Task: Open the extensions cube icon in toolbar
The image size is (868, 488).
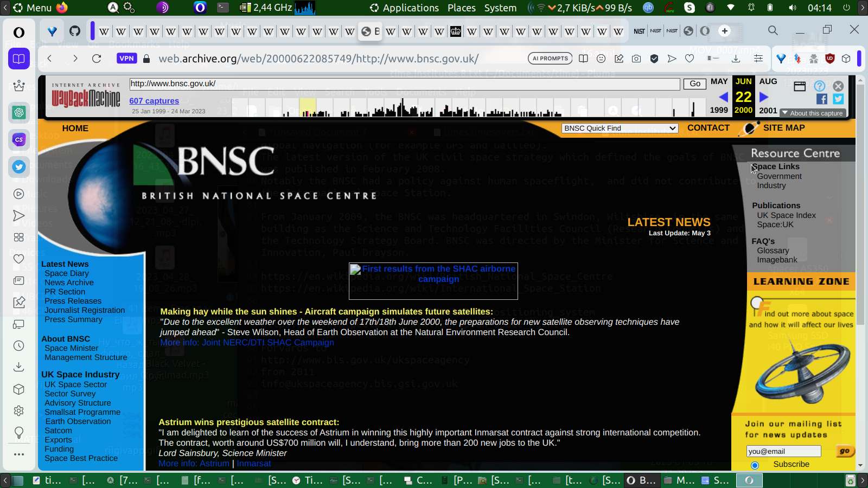Action: coord(846,59)
